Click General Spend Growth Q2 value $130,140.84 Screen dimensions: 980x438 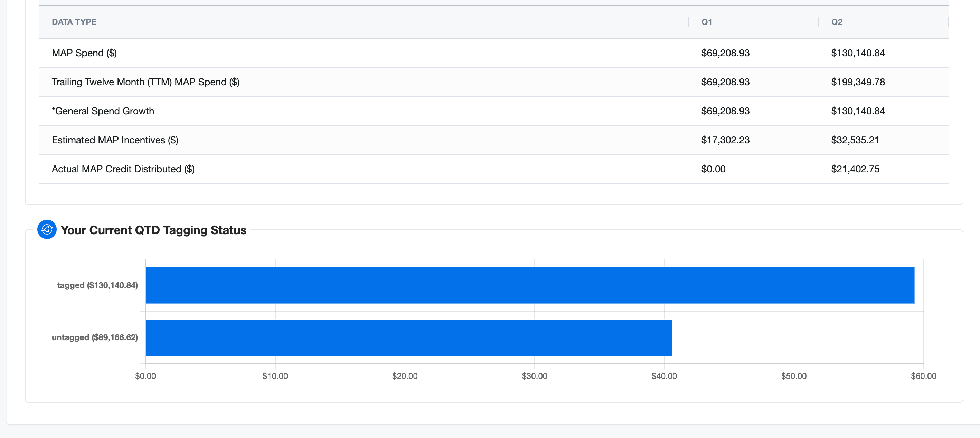(x=858, y=111)
